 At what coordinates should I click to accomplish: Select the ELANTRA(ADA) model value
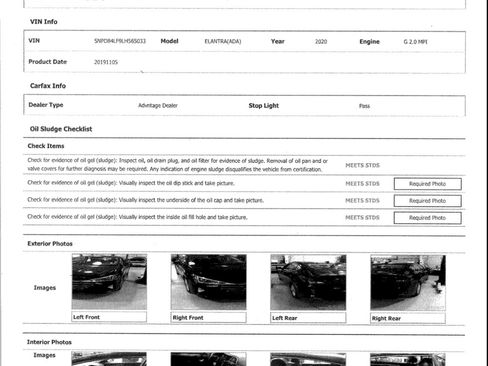click(x=223, y=41)
